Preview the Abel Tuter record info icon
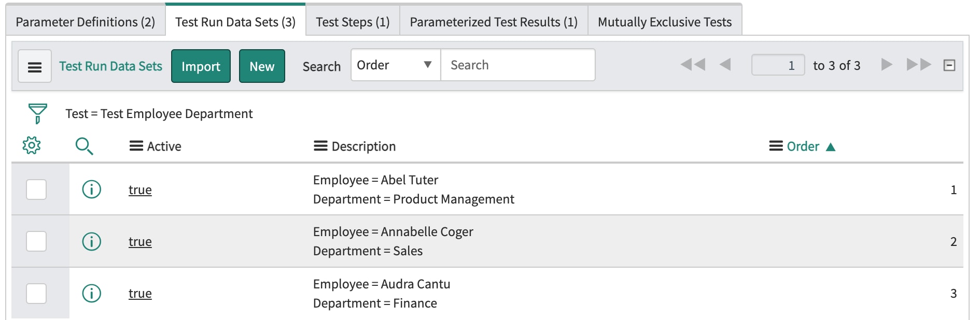 point(92,190)
